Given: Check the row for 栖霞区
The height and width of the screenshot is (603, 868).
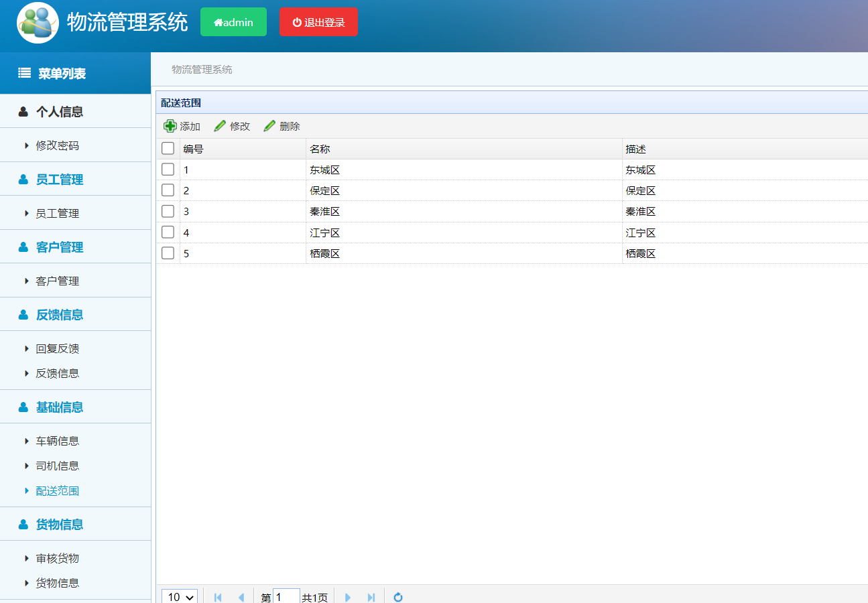Looking at the screenshot, I should pyautogui.click(x=168, y=253).
